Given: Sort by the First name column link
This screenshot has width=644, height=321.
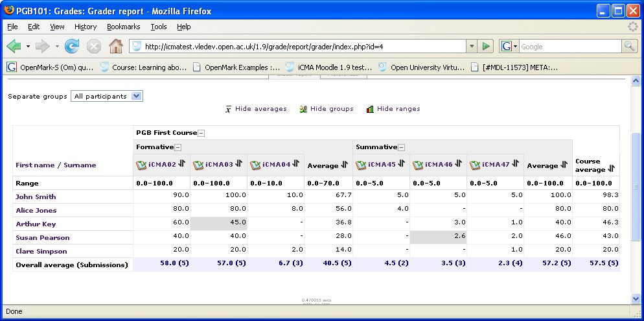Looking at the screenshot, I should (x=35, y=165).
